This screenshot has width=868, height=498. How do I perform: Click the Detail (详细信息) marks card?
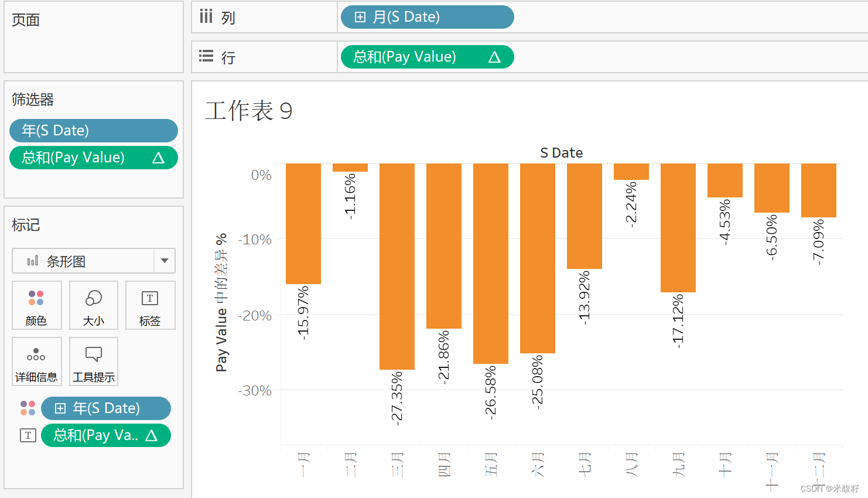36,361
